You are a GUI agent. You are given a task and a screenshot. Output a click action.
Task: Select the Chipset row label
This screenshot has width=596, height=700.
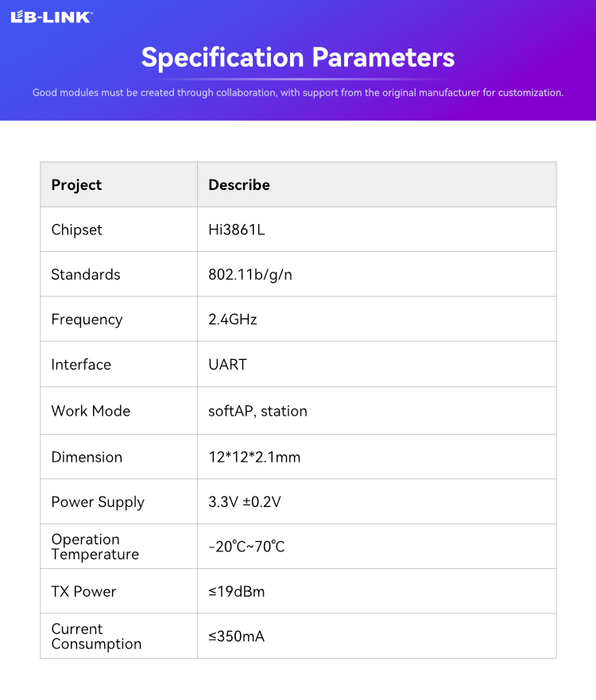coord(76,230)
